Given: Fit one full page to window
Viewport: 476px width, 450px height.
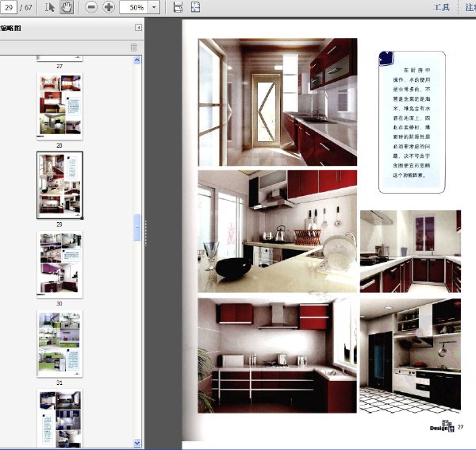Looking at the screenshot, I should 195,7.
